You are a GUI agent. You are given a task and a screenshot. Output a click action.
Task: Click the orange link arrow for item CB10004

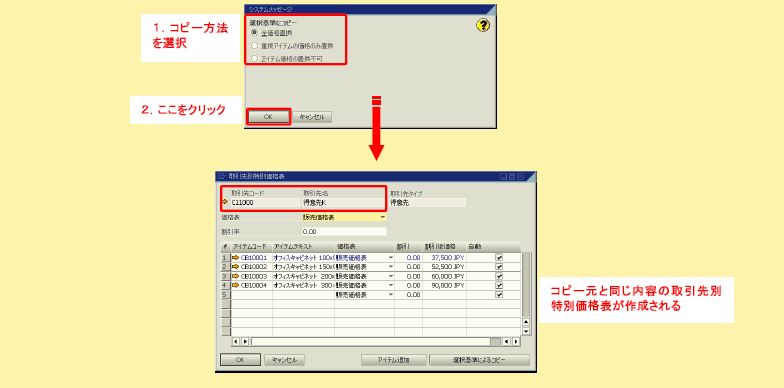[236, 285]
